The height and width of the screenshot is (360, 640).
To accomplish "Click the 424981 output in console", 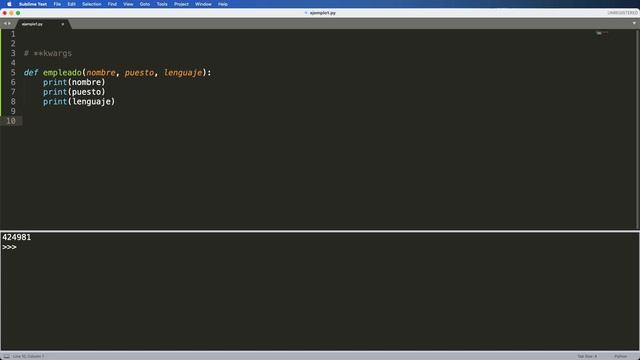I will coord(16,237).
